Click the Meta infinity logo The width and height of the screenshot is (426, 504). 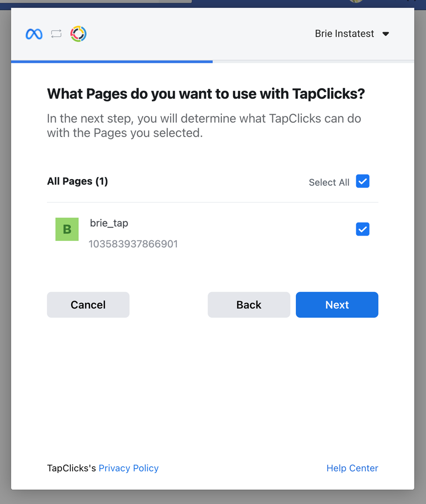click(34, 34)
